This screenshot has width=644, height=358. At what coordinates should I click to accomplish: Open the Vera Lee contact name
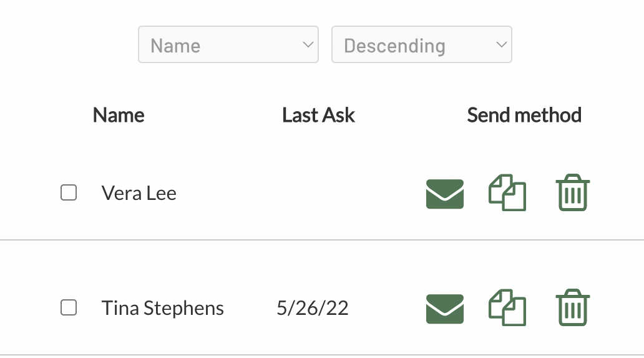point(139,193)
